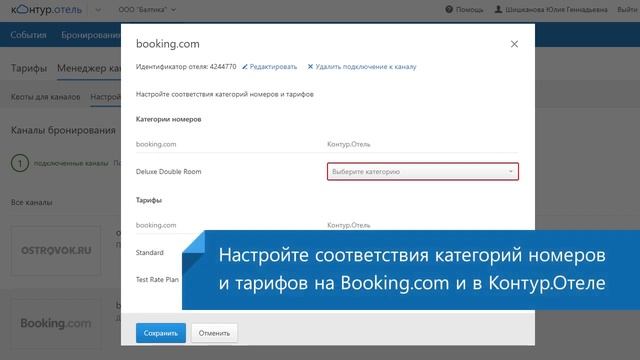Click the Тарифы heading in the dialog

[x=149, y=200]
